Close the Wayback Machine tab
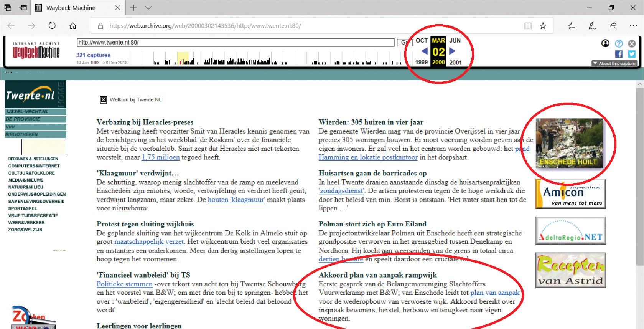Screen dimensions: 644x329 (x=117, y=8)
